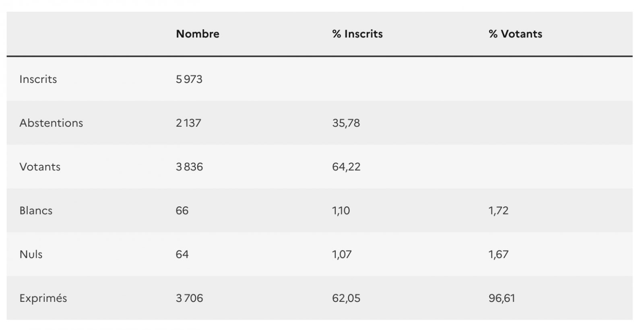Select the Nuls row label
The height and width of the screenshot is (330, 644).
[x=31, y=255]
